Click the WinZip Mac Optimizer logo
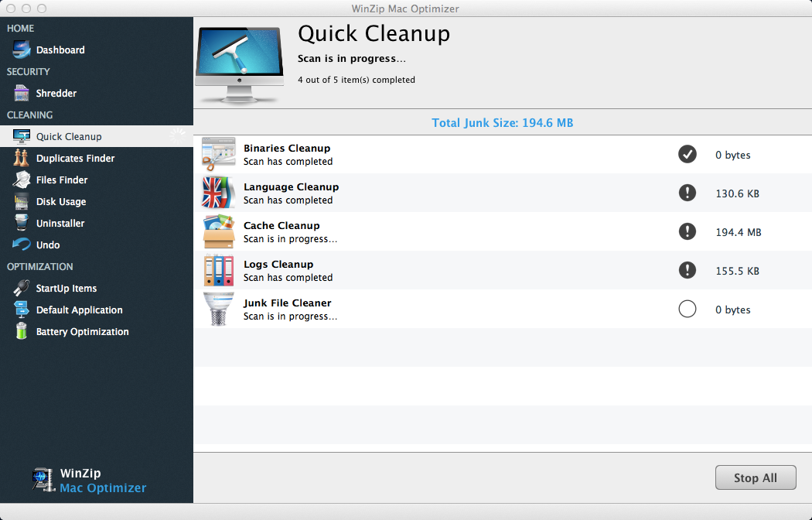Screen dimensions: 812x520 pos(90,481)
